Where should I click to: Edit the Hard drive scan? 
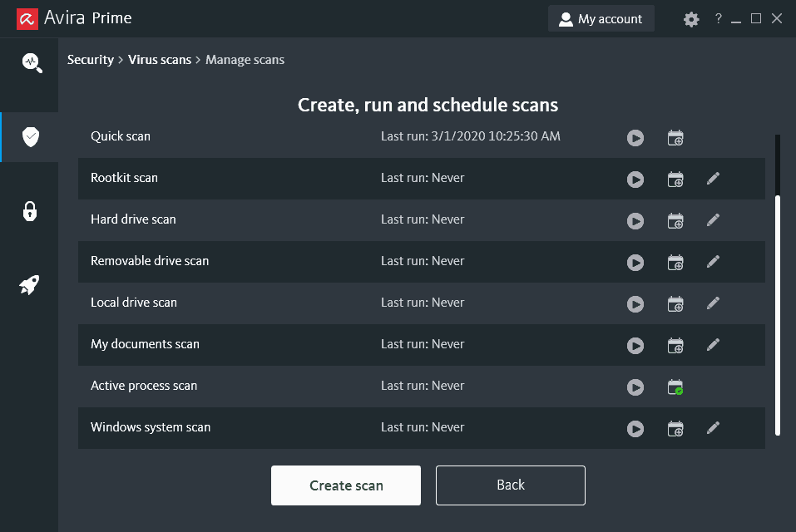pos(713,220)
